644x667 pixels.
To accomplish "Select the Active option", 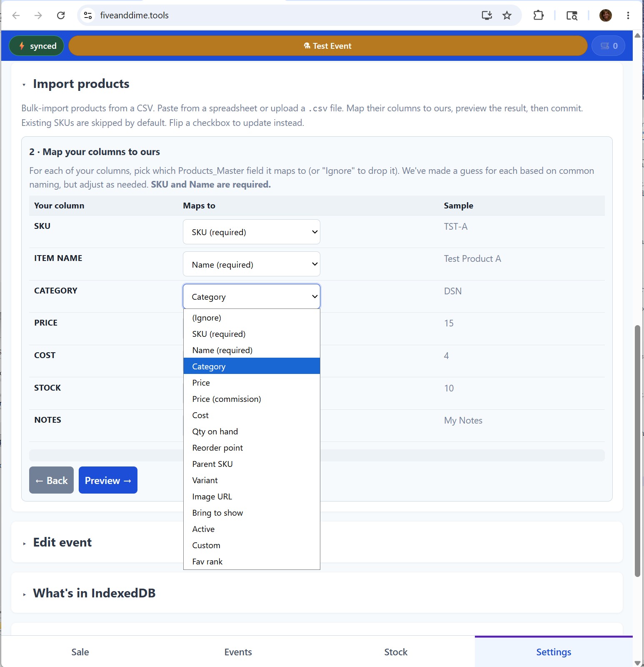I will [x=252, y=529].
